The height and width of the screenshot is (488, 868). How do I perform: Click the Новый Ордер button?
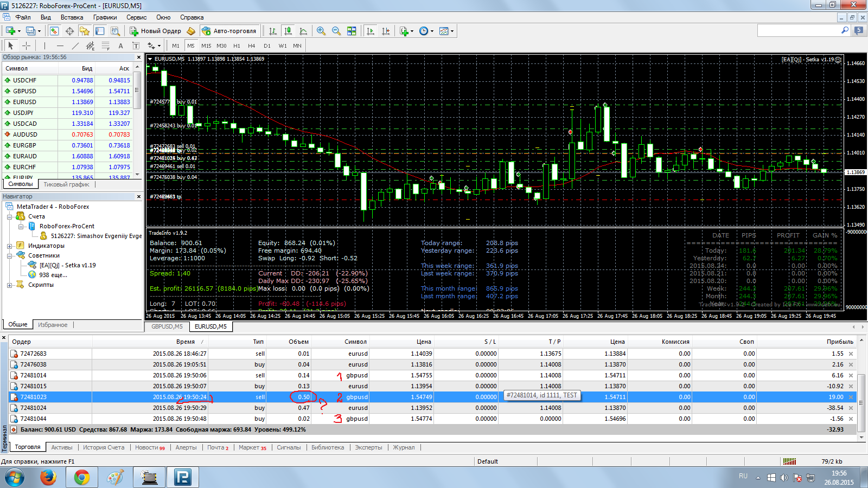(155, 31)
